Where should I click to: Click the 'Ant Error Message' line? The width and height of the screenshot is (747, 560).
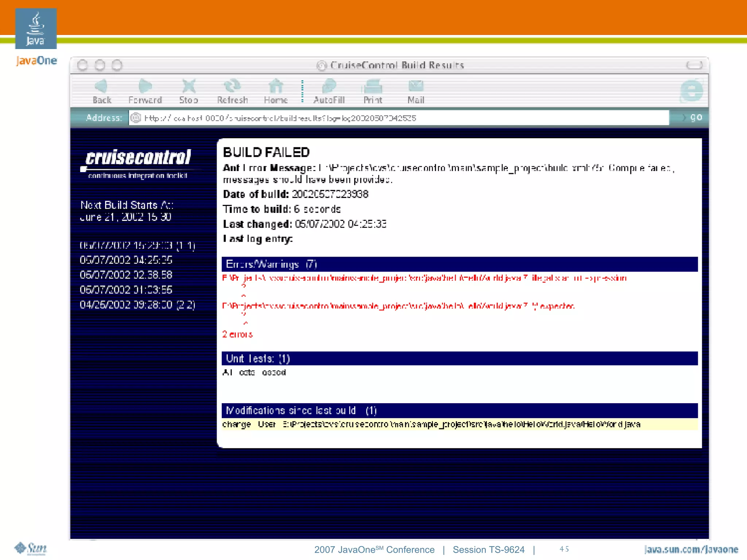tap(449, 174)
